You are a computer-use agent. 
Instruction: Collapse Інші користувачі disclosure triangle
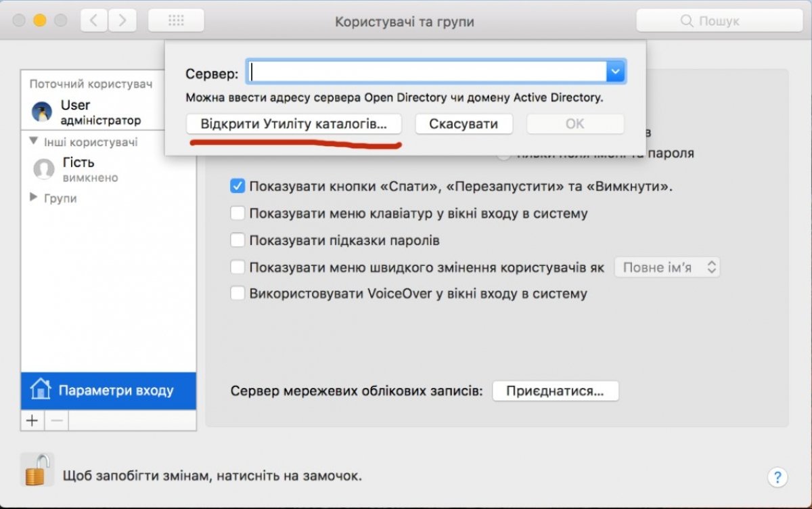[34, 142]
